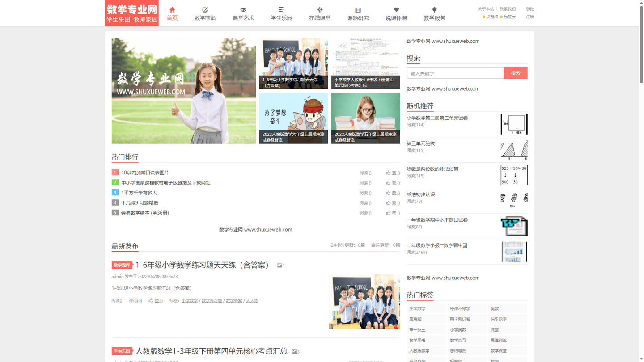Select the 举一反三 hot tag
The width and height of the screenshot is (644, 362).
(426, 330)
